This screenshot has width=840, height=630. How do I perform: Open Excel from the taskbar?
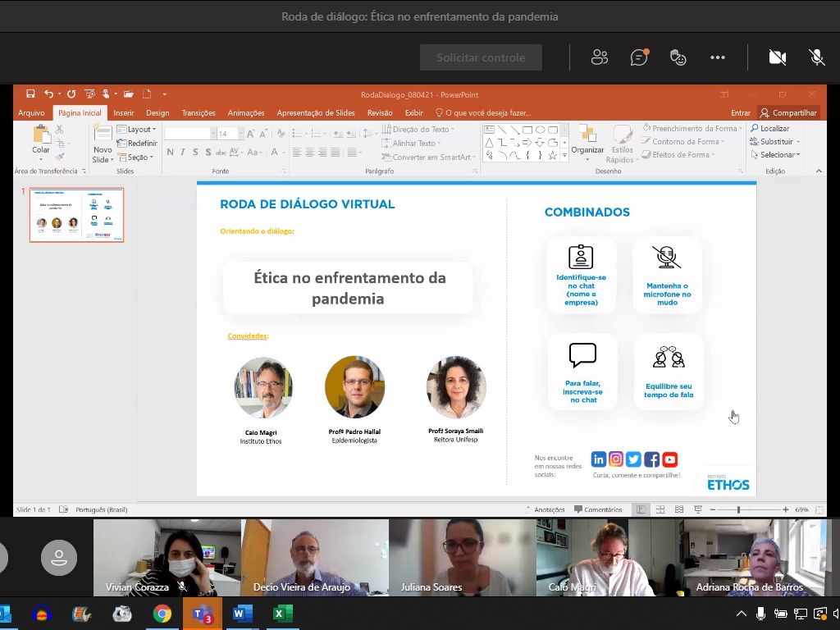[283, 614]
